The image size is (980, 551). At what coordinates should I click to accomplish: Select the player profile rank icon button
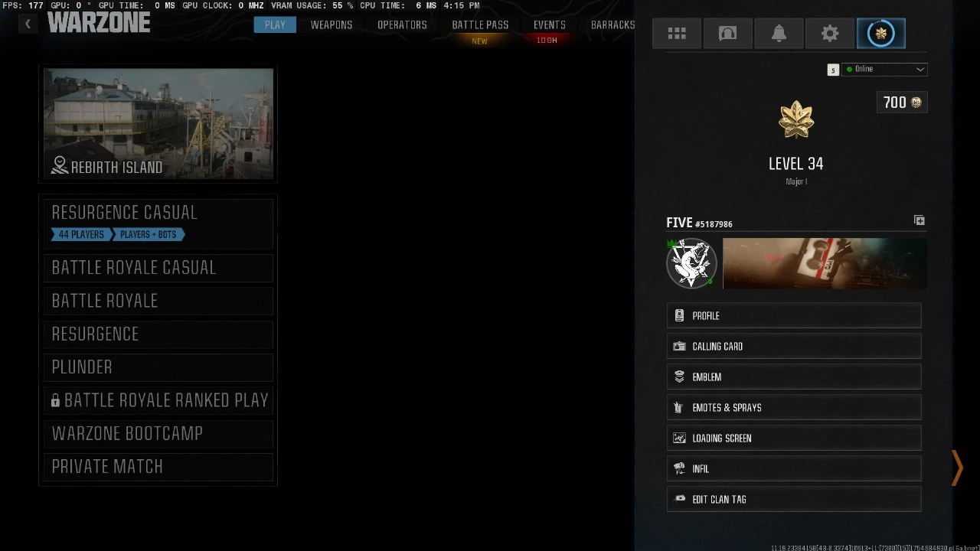(x=880, y=34)
